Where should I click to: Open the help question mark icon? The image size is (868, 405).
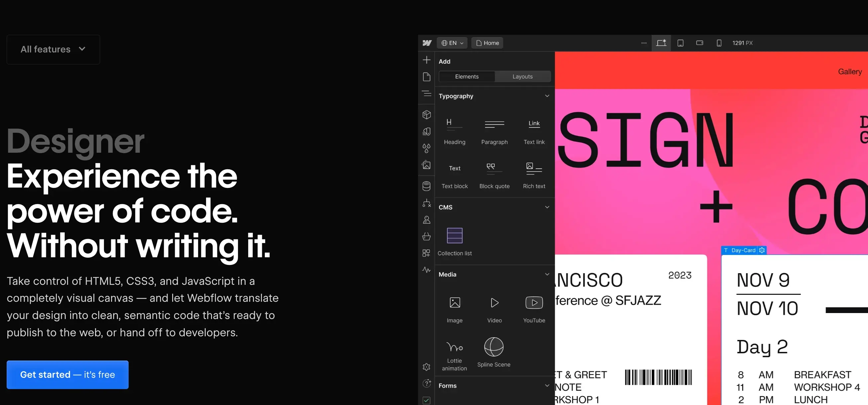pyautogui.click(x=427, y=383)
